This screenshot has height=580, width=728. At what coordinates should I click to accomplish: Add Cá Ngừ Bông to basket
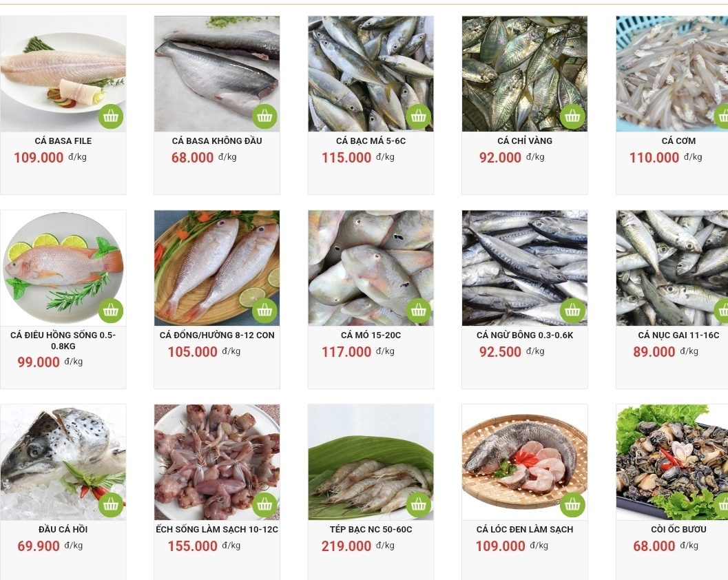tap(572, 310)
